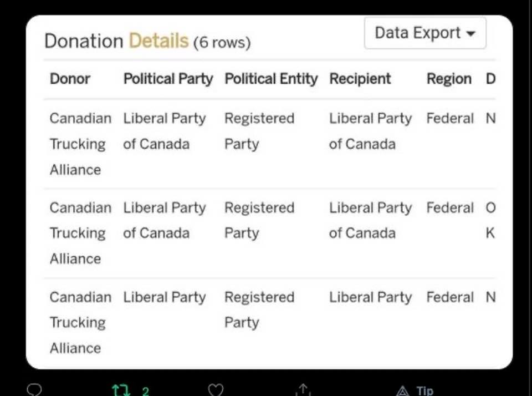The width and height of the screenshot is (532, 396).
Task: Click first row Canadian Trucking Alliance donor
Action: 80,144
